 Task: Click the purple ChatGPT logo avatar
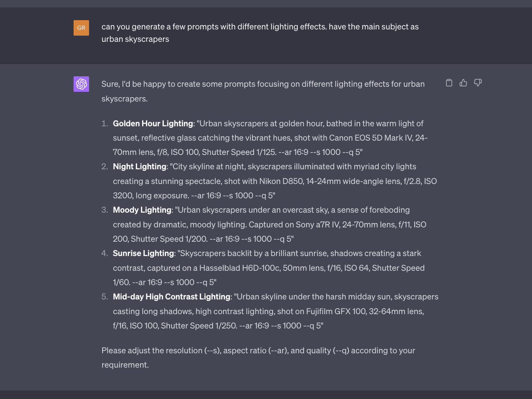(81, 84)
